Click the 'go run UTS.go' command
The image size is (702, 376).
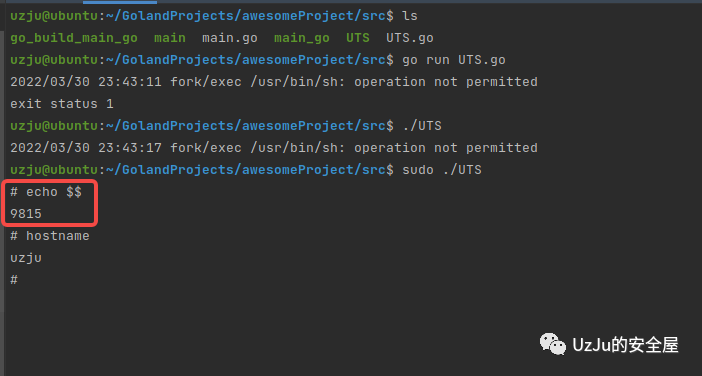pos(454,60)
